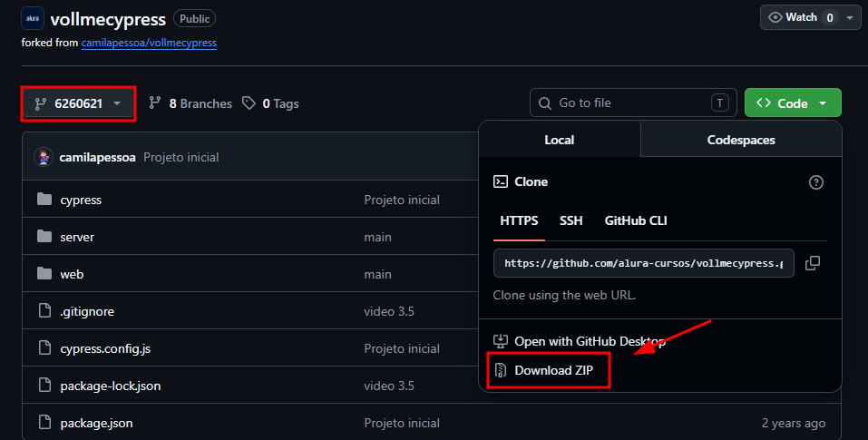Click the camilapessoa avatar image
The width and height of the screenshot is (868, 440).
point(44,157)
